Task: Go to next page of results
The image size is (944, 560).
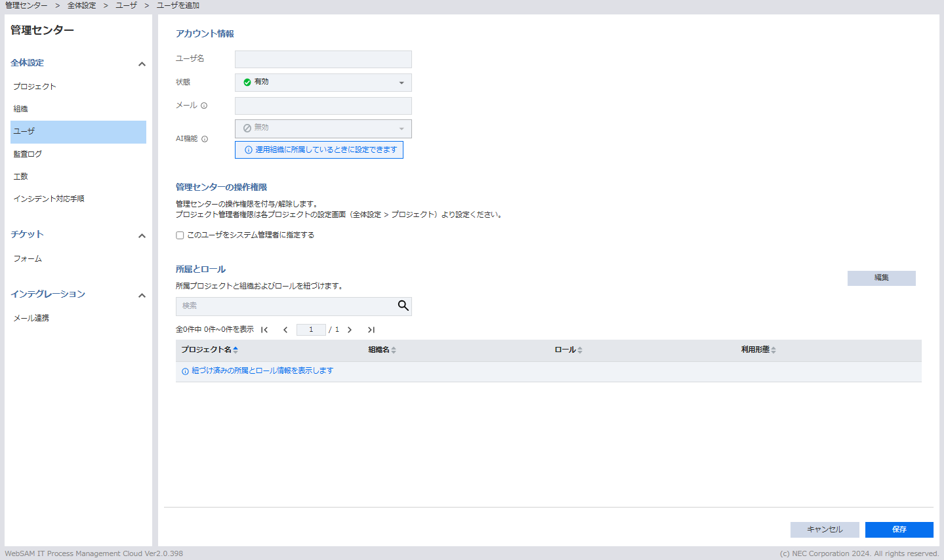Action: pos(350,330)
